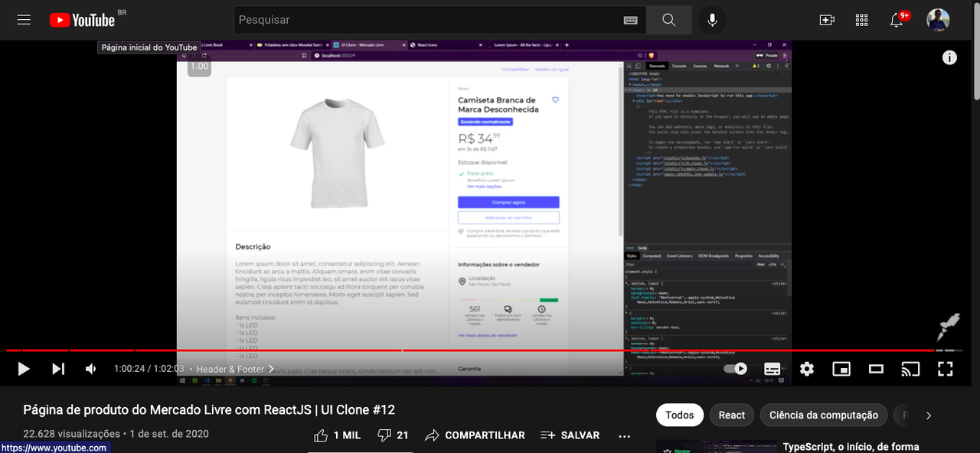
Task: Open the create video camera icon
Action: (827, 20)
